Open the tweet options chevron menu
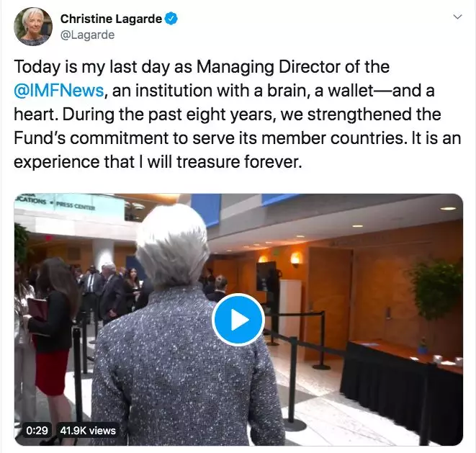Viewport: 476px width, 453px height. [x=457, y=17]
